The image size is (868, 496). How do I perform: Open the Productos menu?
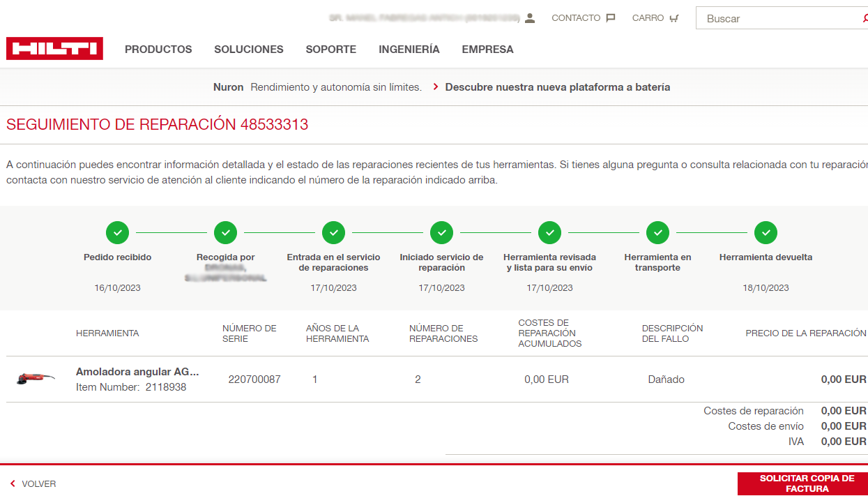(x=158, y=50)
